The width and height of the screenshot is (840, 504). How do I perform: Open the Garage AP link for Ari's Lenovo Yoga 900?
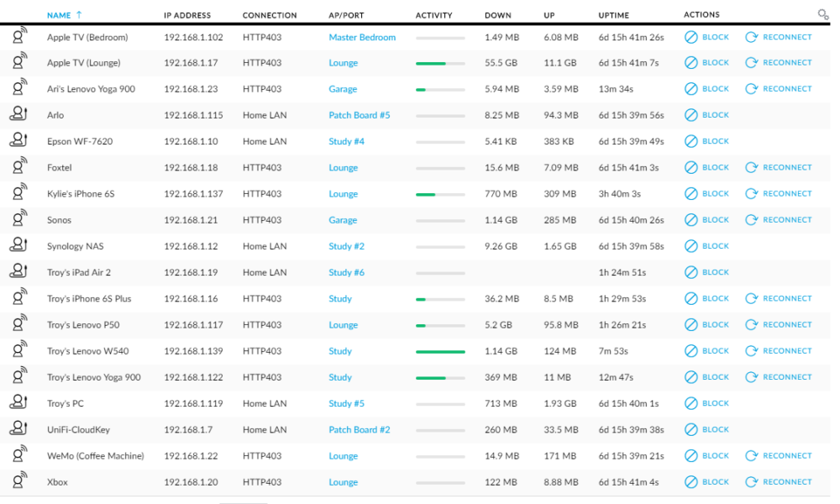pos(343,88)
